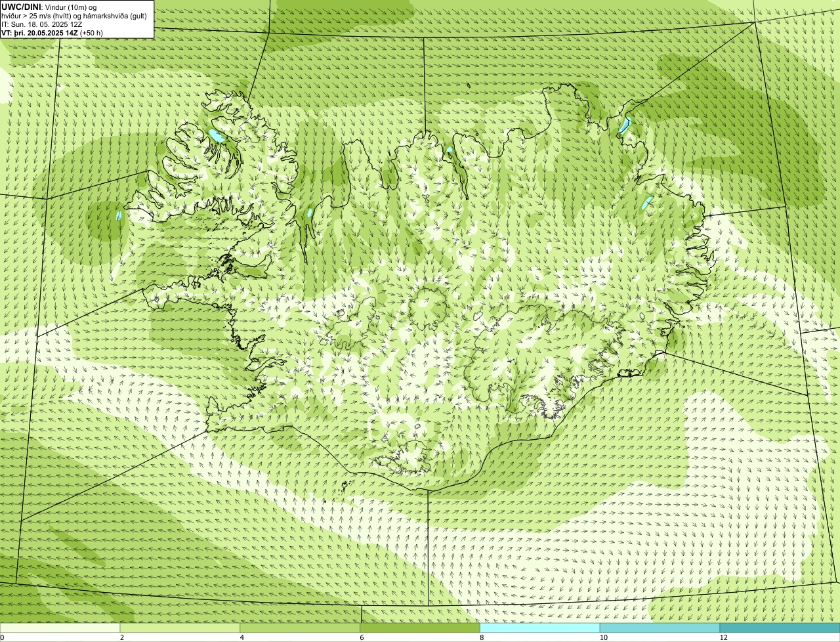Click the 'hviður > 25 m/s (hvítt)' legend line

pos(73,16)
